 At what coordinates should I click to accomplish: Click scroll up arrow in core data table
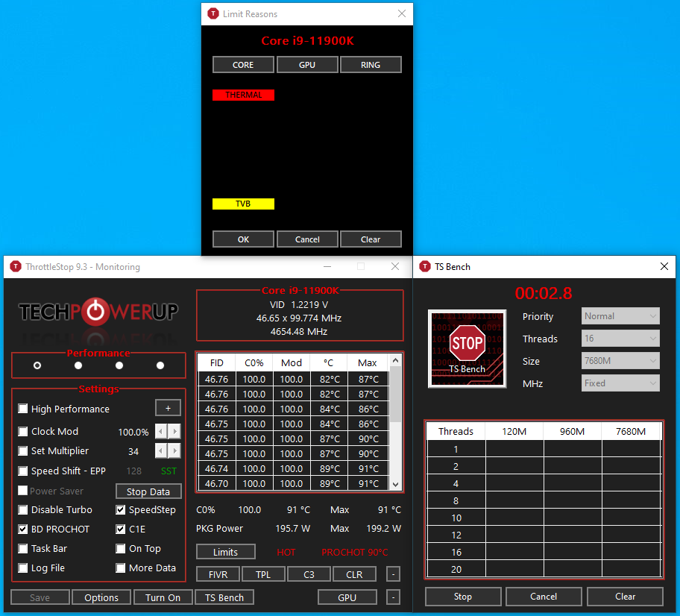click(395, 360)
